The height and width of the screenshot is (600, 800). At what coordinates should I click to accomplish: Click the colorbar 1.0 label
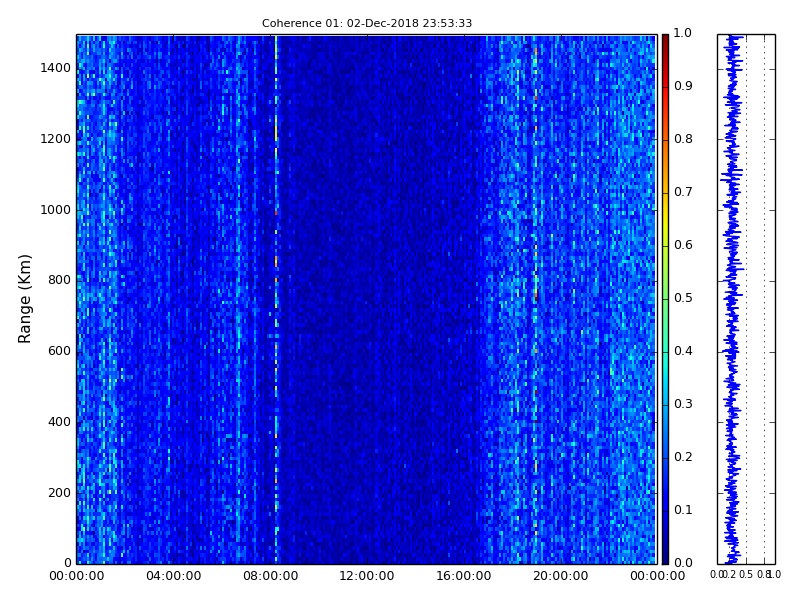click(683, 33)
